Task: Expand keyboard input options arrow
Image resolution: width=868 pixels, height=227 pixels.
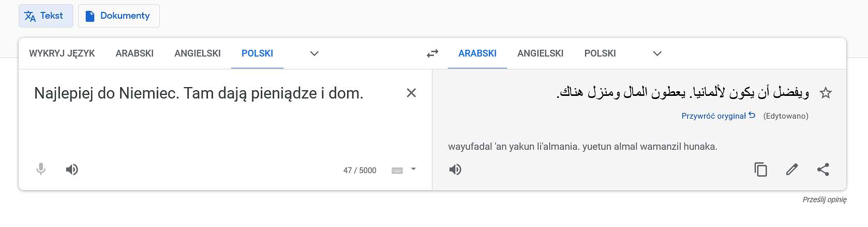Action: click(413, 169)
